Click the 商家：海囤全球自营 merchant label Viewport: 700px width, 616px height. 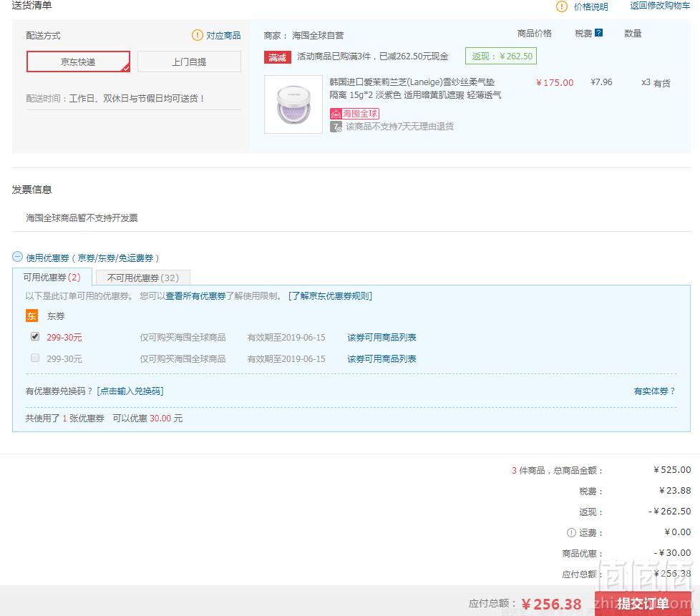pyautogui.click(x=303, y=35)
